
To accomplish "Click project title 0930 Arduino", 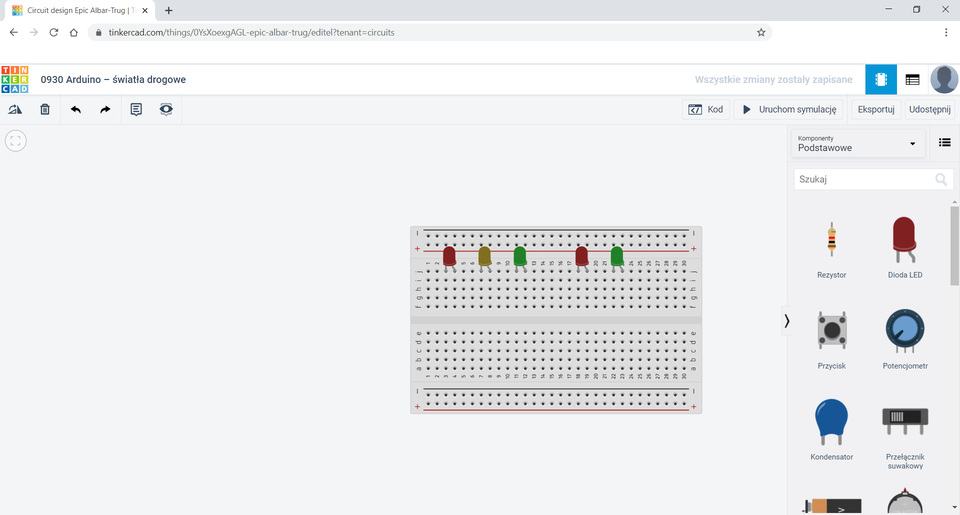I will point(113,80).
